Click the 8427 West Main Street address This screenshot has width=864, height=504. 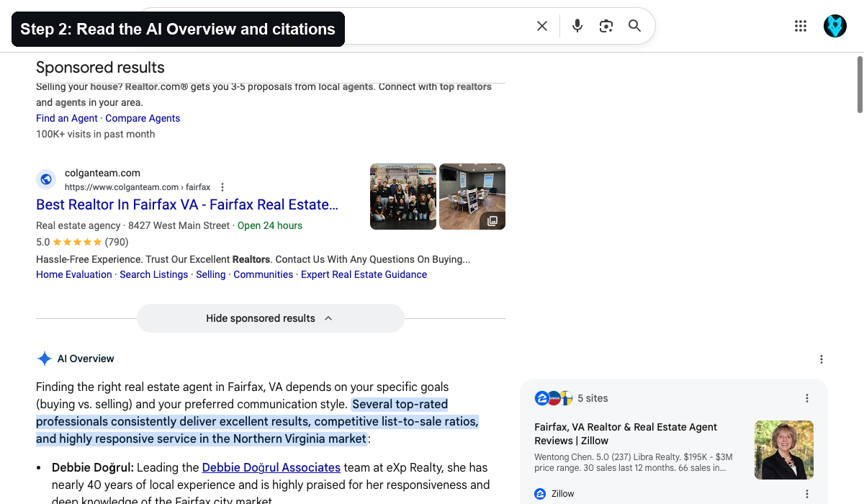coord(179,225)
